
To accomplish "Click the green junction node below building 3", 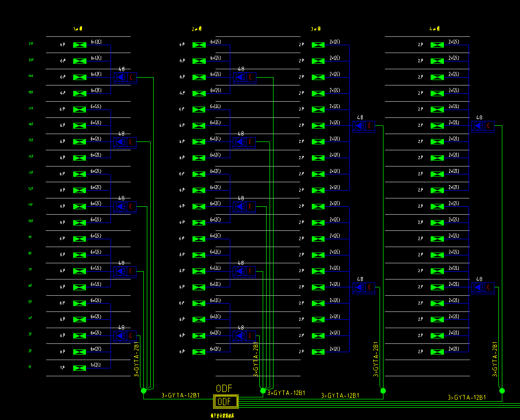I will click(x=383, y=391).
